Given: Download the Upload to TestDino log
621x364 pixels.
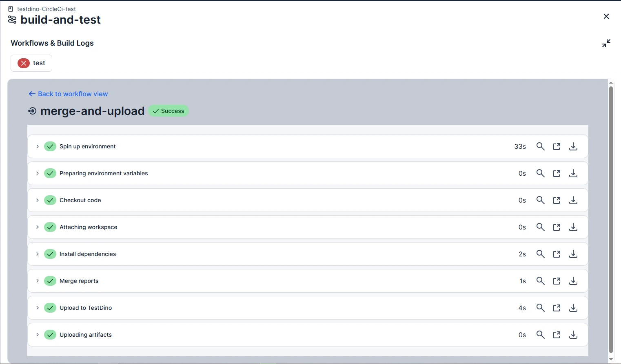Looking at the screenshot, I should point(573,308).
